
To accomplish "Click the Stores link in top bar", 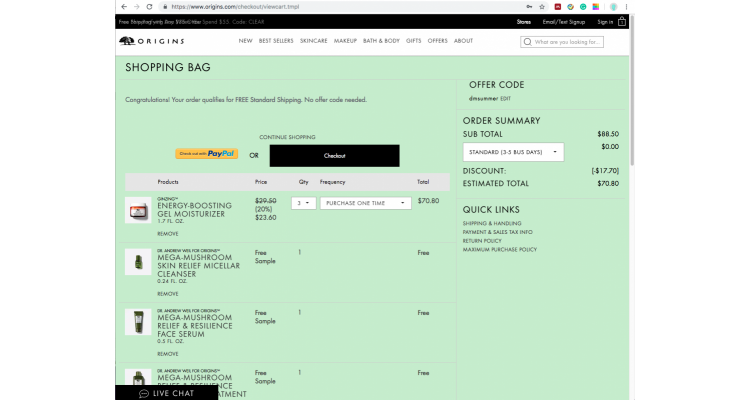I will (523, 22).
